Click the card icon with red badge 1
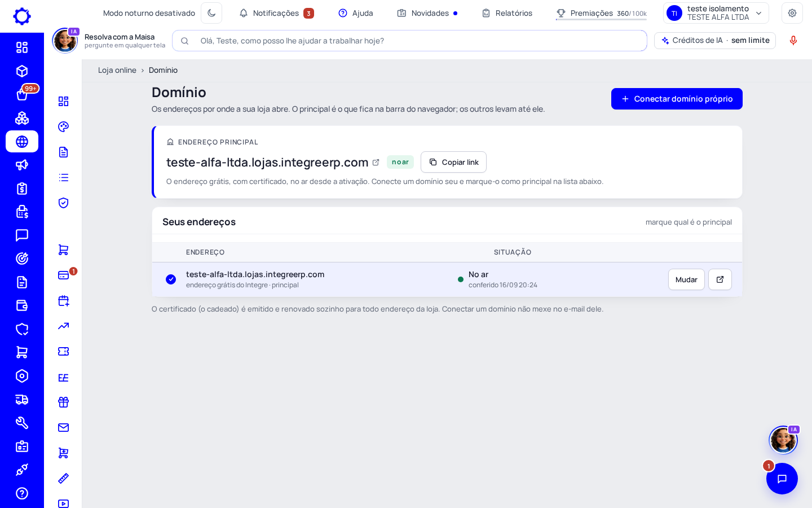This screenshot has height=508, width=812. tap(64, 275)
